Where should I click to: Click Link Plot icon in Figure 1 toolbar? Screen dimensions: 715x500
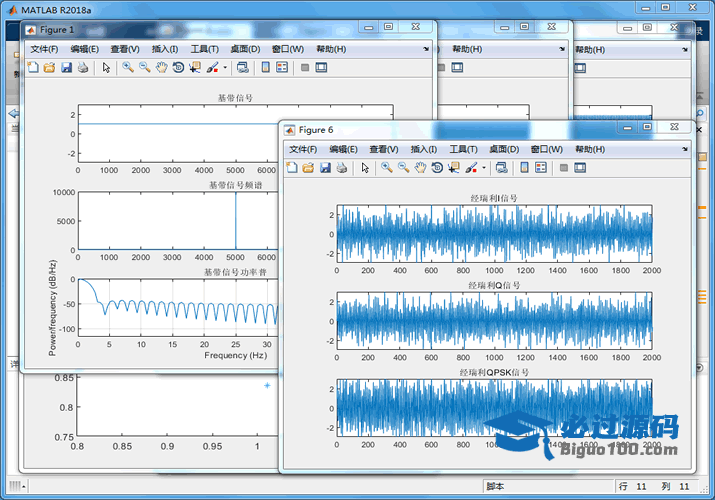pyautogui.click(x=243, y=67)
